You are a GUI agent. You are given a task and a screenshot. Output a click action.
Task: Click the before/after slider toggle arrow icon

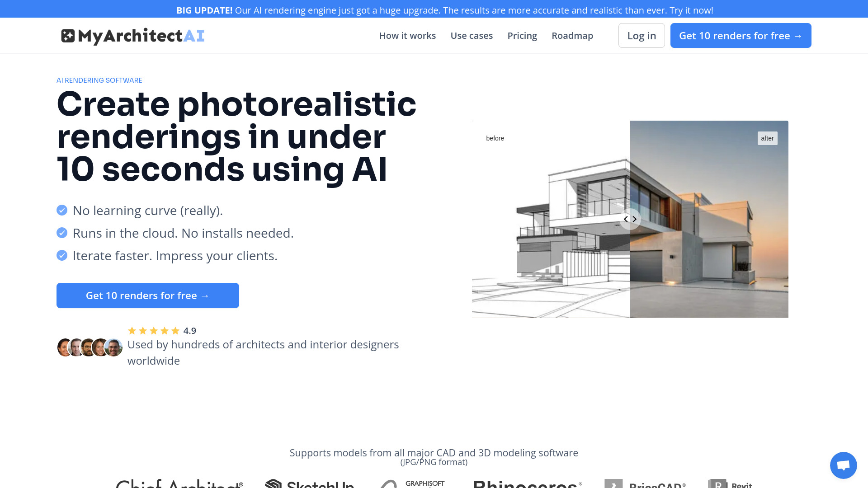[630, 219]
